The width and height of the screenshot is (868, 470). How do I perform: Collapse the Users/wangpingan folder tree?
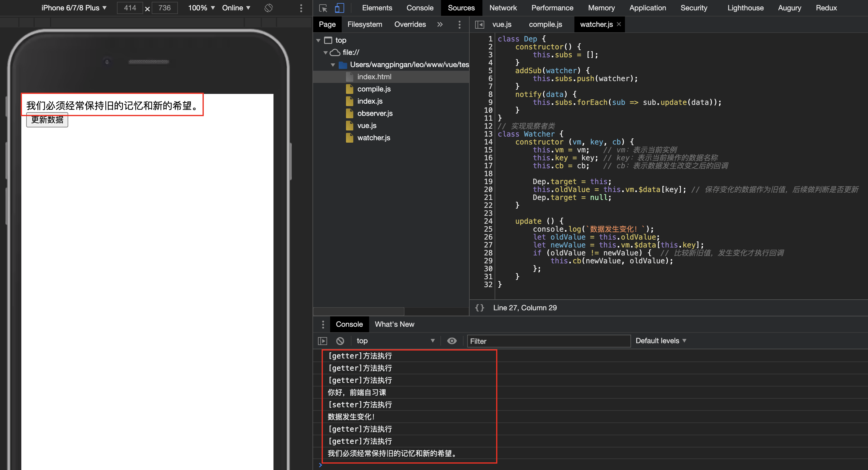[x=333, y=64]
